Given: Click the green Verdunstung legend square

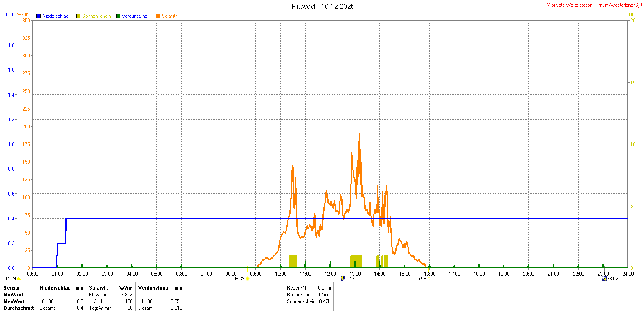Looking at the screenshot, I should coord(118,16).
